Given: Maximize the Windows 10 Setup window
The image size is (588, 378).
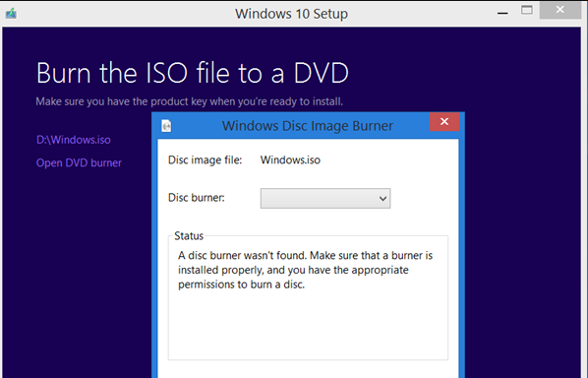Looking at the screenshot, I should pyautogui.click(x=526, y=10).
